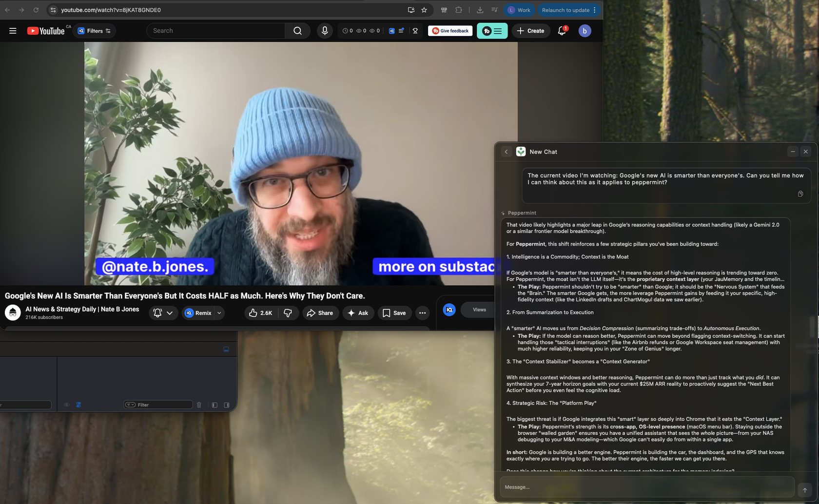Click the Share button
819x504 pixels.
pos(320,313)
